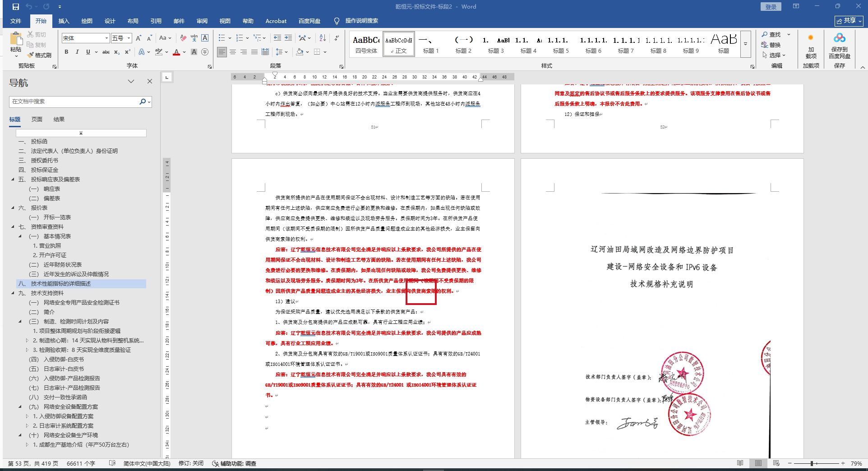This screenshot has height=471, width=868.
Task: Open the Select (选择) dropdown in editing group
Action: [x=774, y=55]
